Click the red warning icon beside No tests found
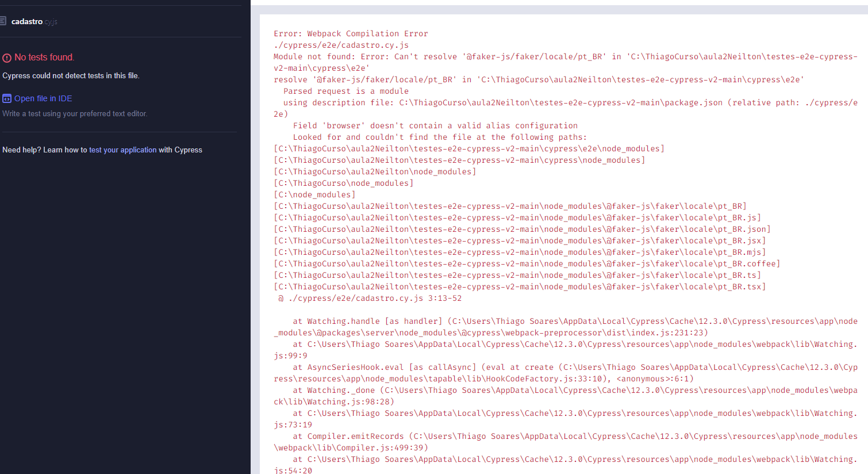The width and height of the screenshot is (868, 474). (x=7, y=58)
